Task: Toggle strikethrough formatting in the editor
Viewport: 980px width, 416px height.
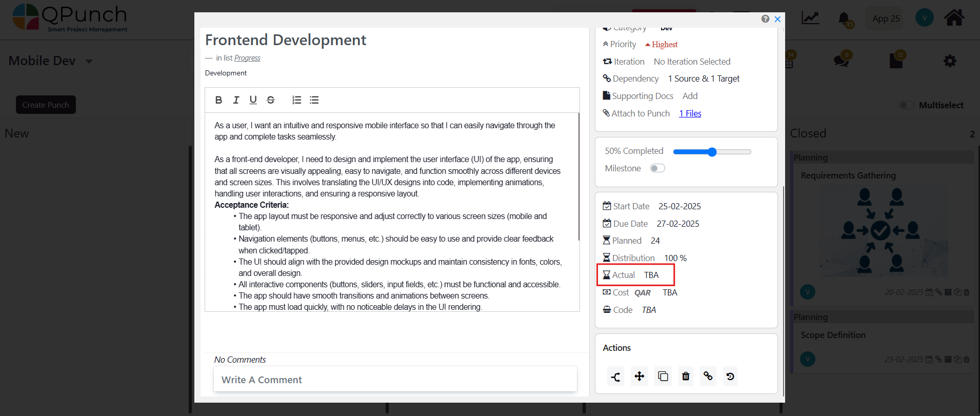Action: [271, 100]
